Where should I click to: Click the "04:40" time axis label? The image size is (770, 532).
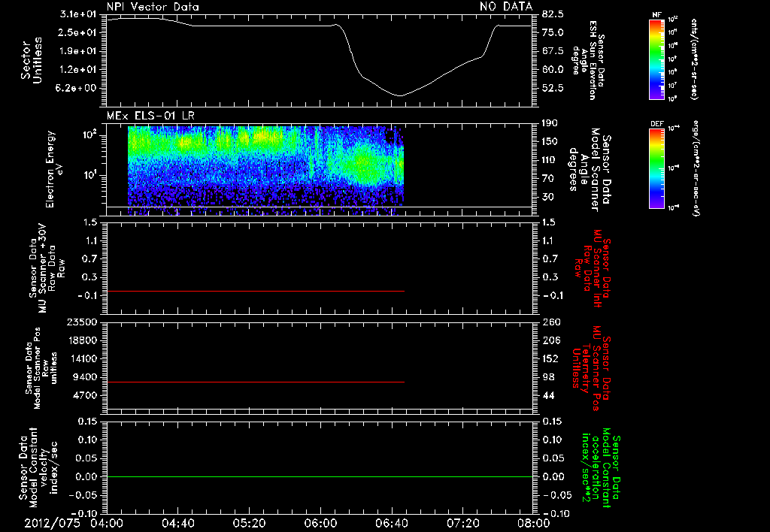coord(177,523)
